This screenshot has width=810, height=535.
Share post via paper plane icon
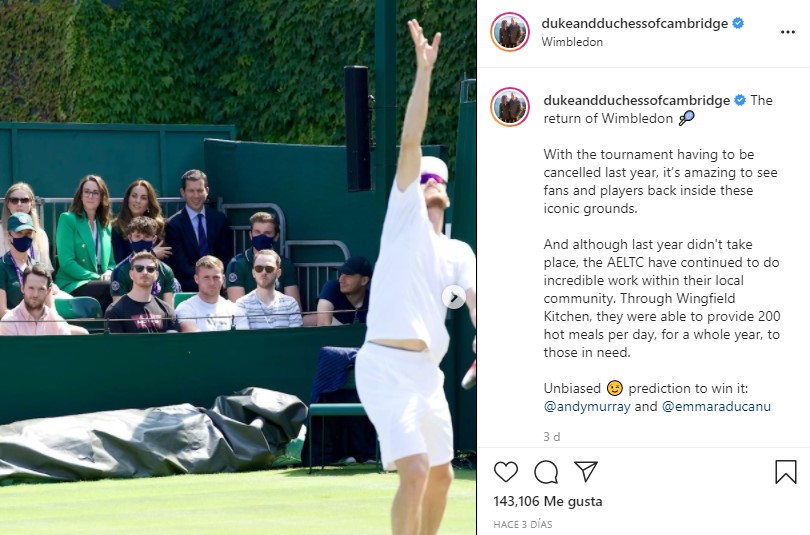[586, 471]
